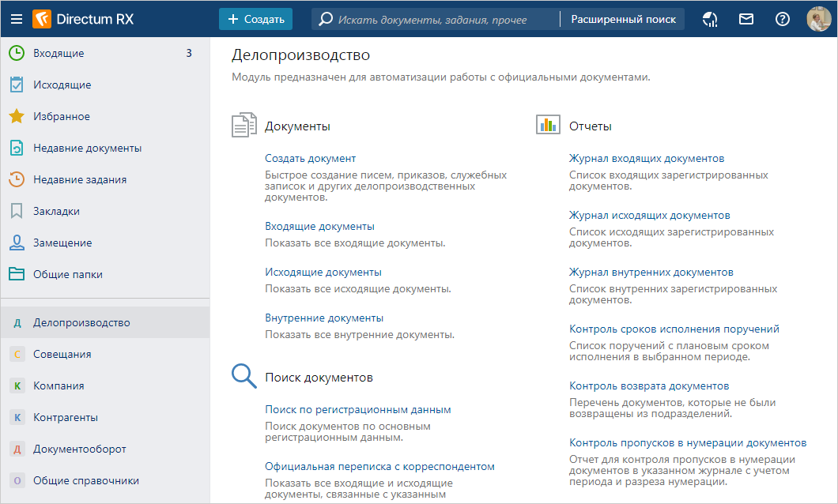Click the search input field
838x504 pixels.
point(443,19)
